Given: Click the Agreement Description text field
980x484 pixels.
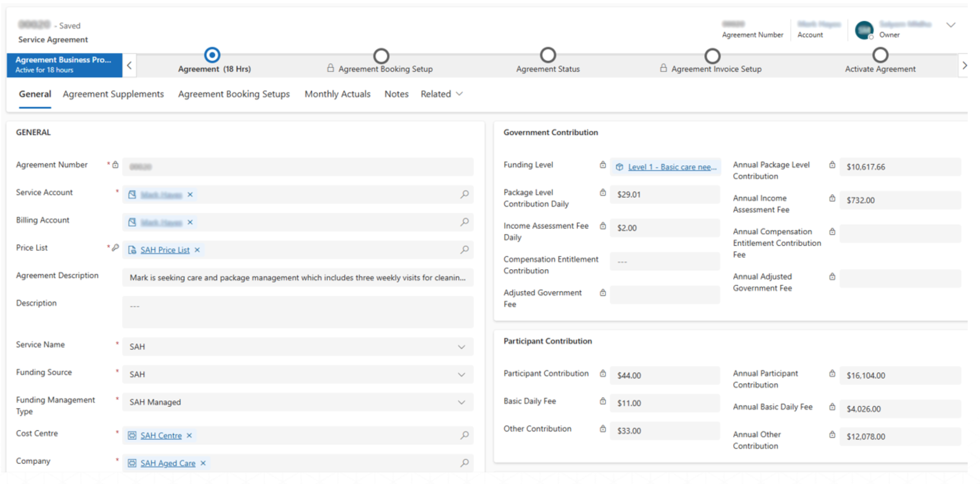Looking at the screenshot, I should (297, 277).
